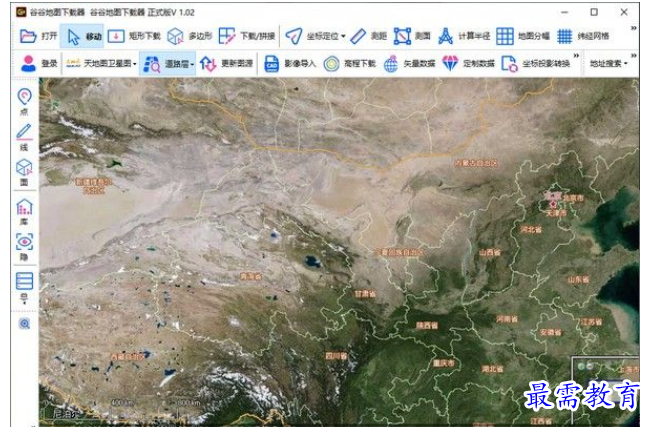Expand first toolbar overflow chevron
This screenshot has height=427, width=648.
(x=634, y=28)
